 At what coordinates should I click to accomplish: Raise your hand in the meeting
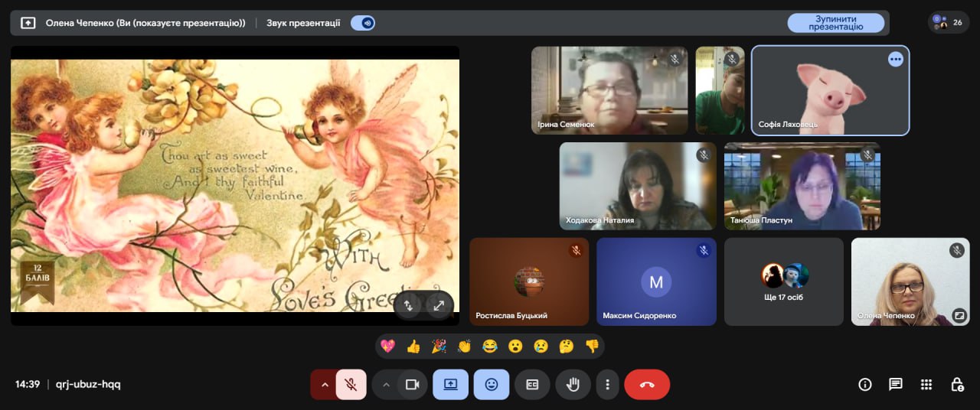[x=572, y=385]
